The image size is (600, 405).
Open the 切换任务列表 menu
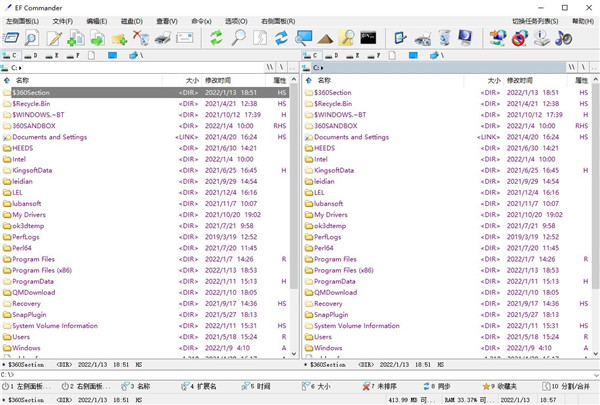[x=535, y=20]
